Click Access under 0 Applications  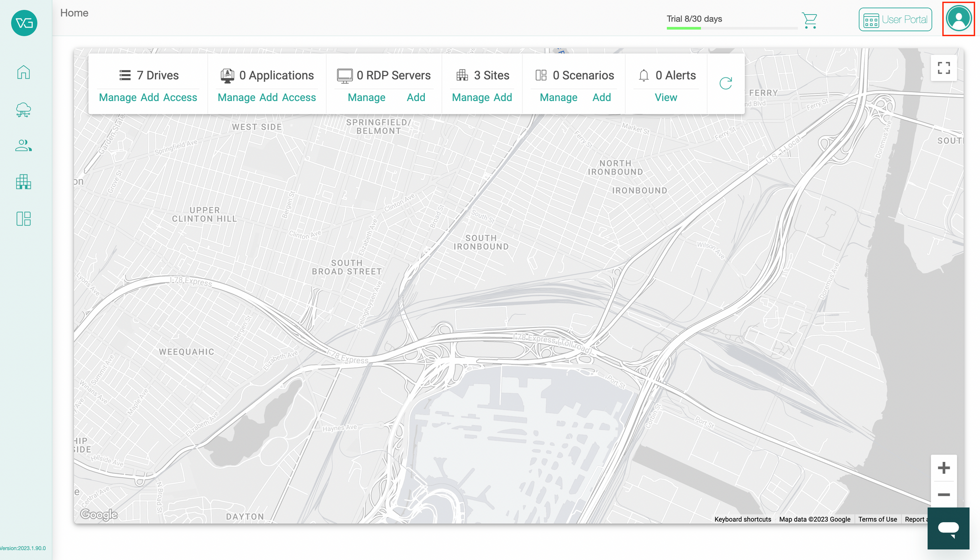(x=299, y=98)
